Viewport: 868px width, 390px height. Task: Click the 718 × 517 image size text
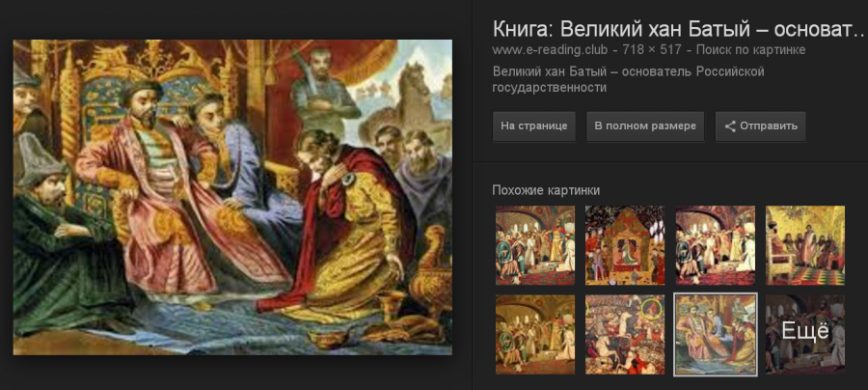pos(652,50)
